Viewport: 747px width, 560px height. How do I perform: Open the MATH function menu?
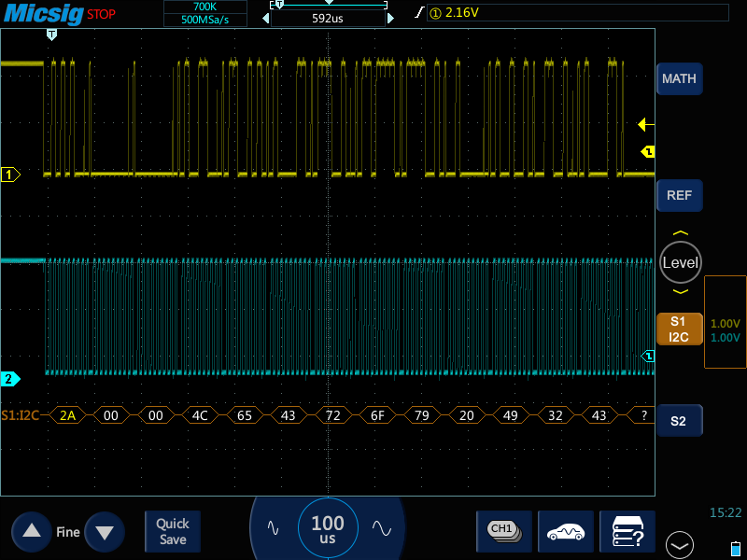(x=680, y=78)
